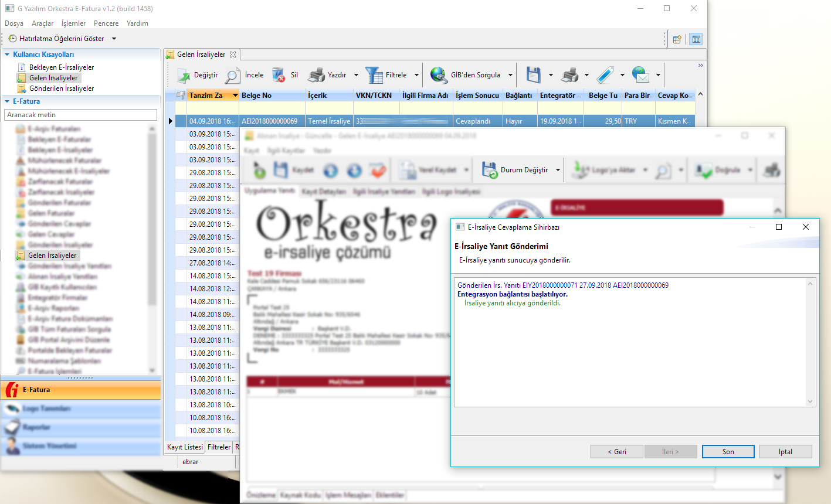Click the Değiştir toolbar icon
The width and height of the screenshot is (831, 504).
(x=184, y=75)
